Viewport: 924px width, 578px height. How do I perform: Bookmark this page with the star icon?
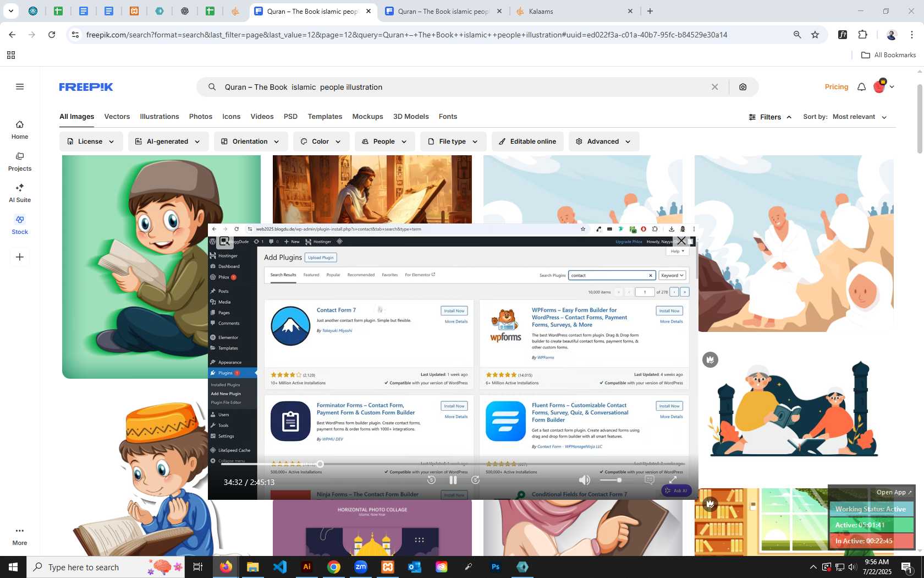(x=815, y=35)
